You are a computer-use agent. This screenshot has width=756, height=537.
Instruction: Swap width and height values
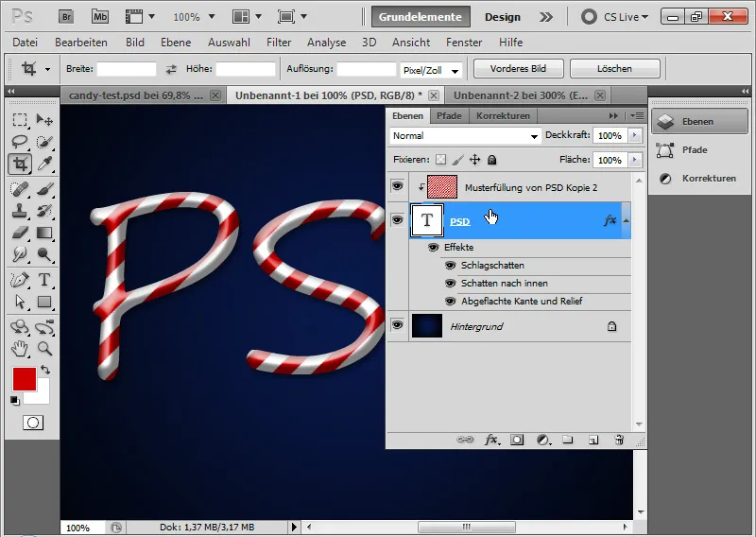click(x=171, y=69)
